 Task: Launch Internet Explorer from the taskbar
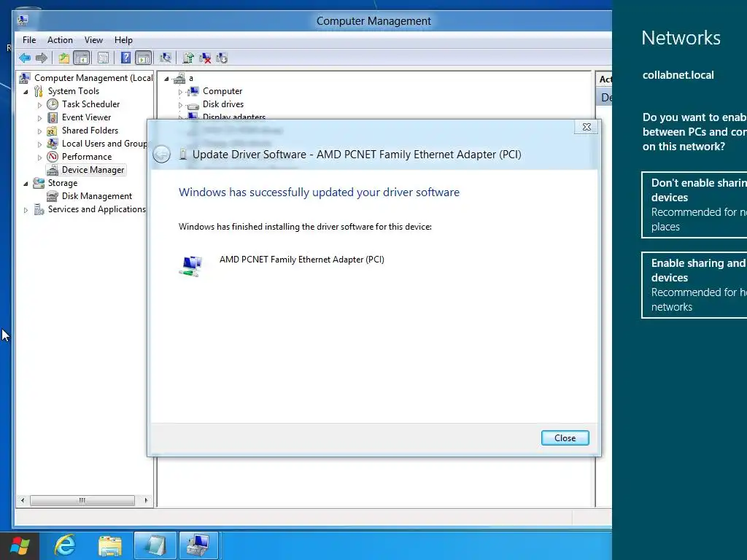pos(65,545)
